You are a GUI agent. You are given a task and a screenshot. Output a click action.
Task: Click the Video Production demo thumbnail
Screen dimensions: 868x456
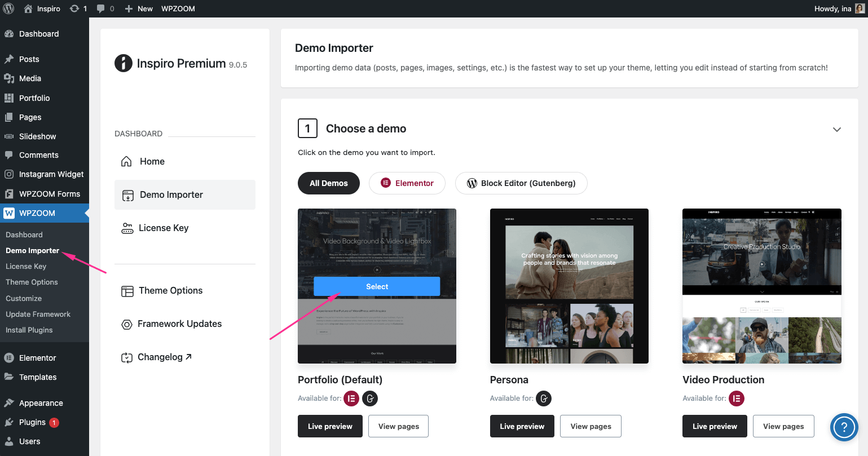point(762,286)
